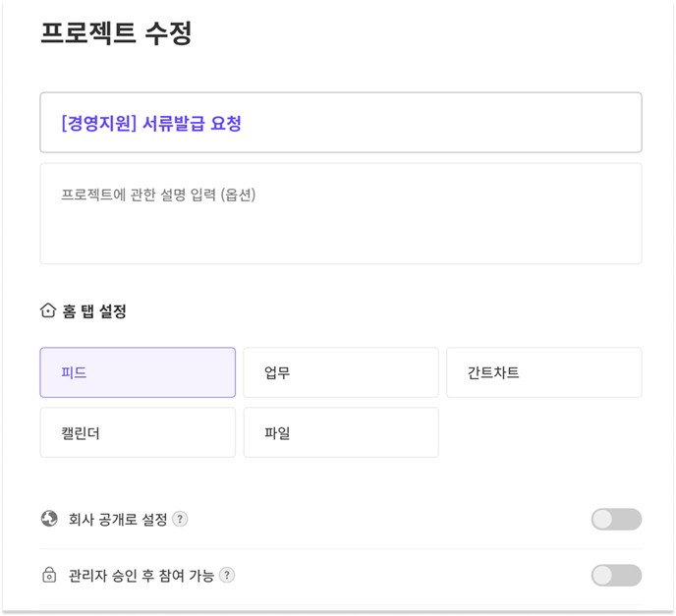
Task: Enable the 회사 공개로 설정 toggle
Action: pos(616,519)
